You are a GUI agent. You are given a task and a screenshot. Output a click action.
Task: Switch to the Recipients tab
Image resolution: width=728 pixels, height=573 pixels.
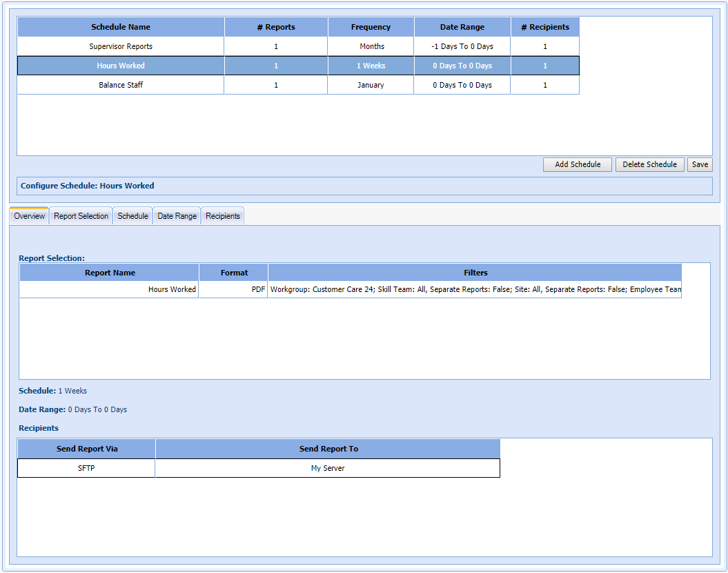coord(223,216)
